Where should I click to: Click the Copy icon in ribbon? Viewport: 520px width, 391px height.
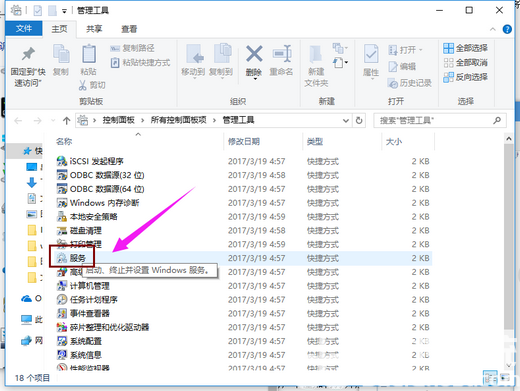point(61,53)
